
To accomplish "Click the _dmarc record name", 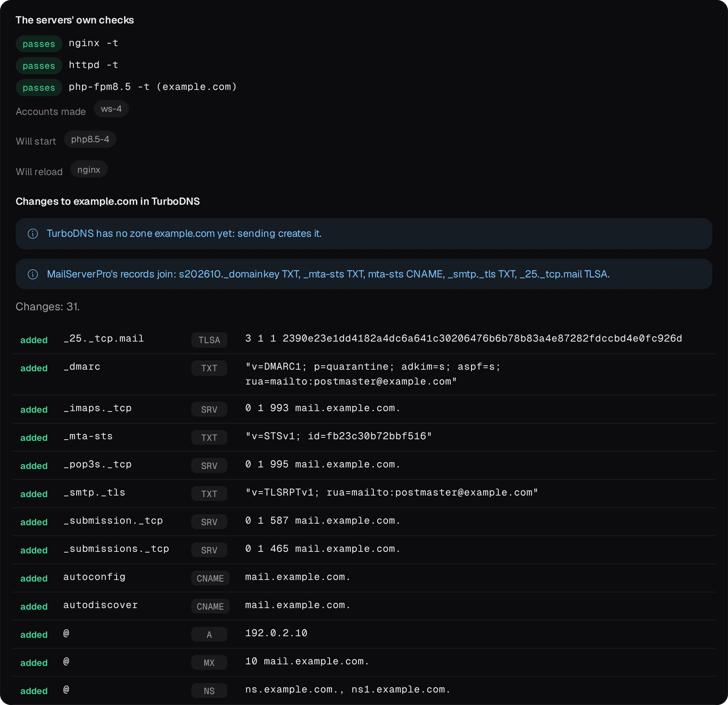I will click(82, 367).
